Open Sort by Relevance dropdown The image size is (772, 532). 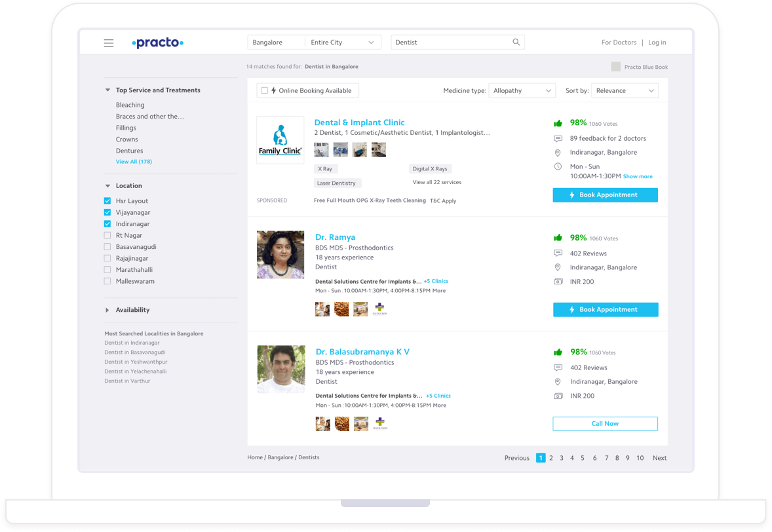click(625, 90)
